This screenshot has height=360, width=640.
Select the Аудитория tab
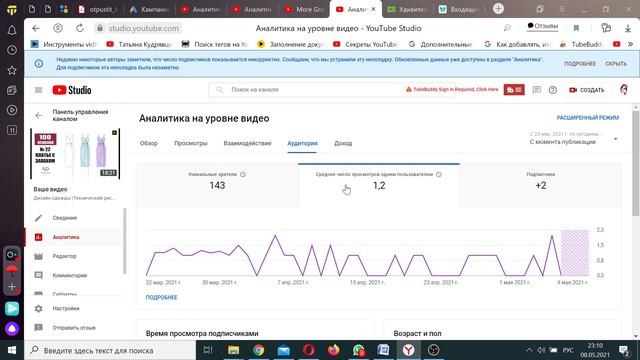[x=302, y=143]
